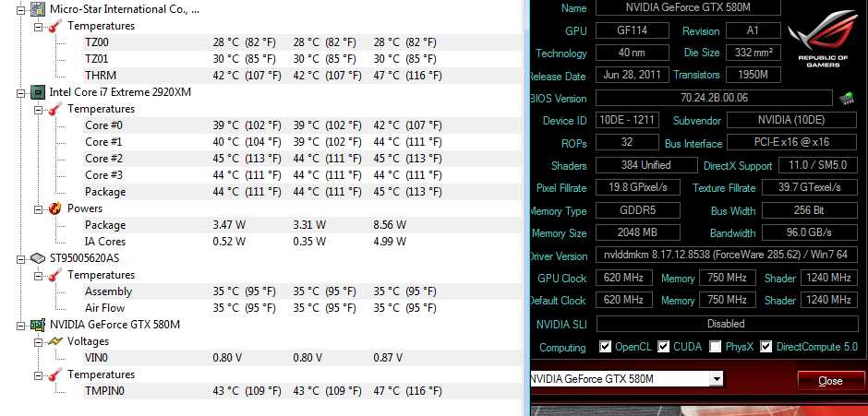Click the BIOS save chip icon in GPU-Z
The image size is (868, 416).
[846, 99]
